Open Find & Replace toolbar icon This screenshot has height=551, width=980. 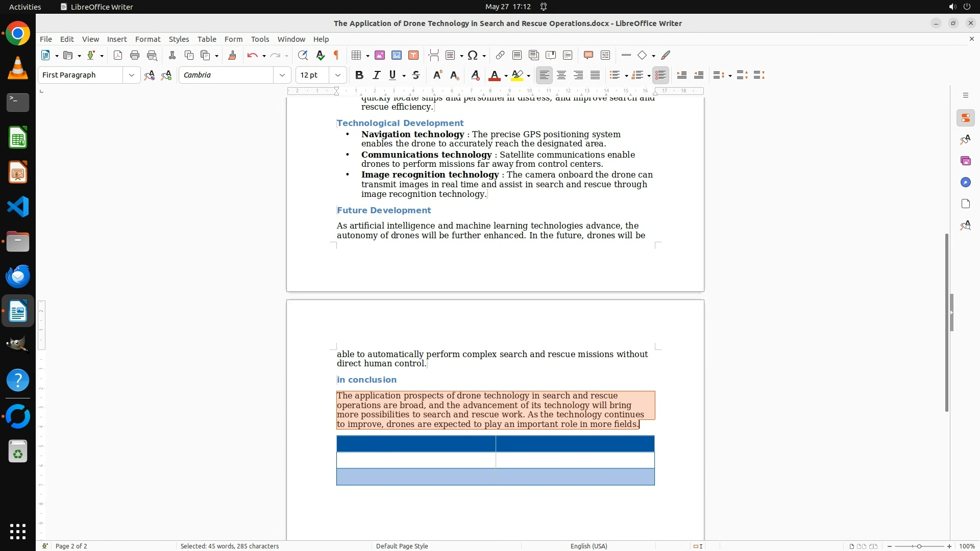coord(303,55)
